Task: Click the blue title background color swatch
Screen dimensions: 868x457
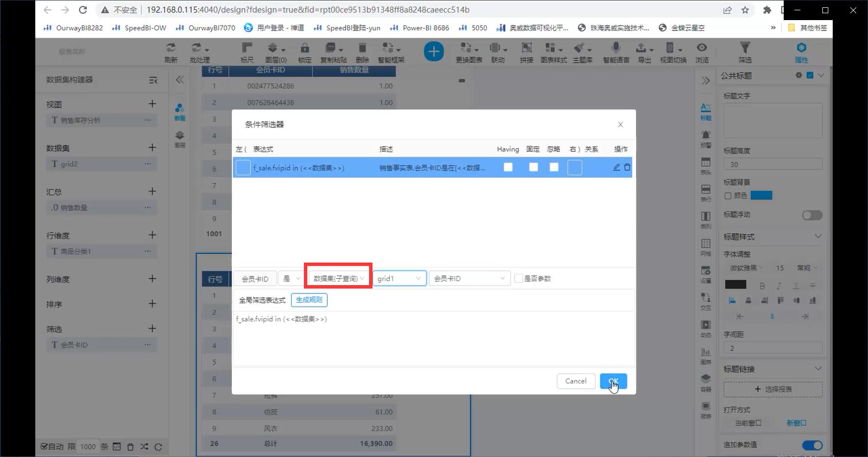Action: pyautogui.click(x=761, y=196)
